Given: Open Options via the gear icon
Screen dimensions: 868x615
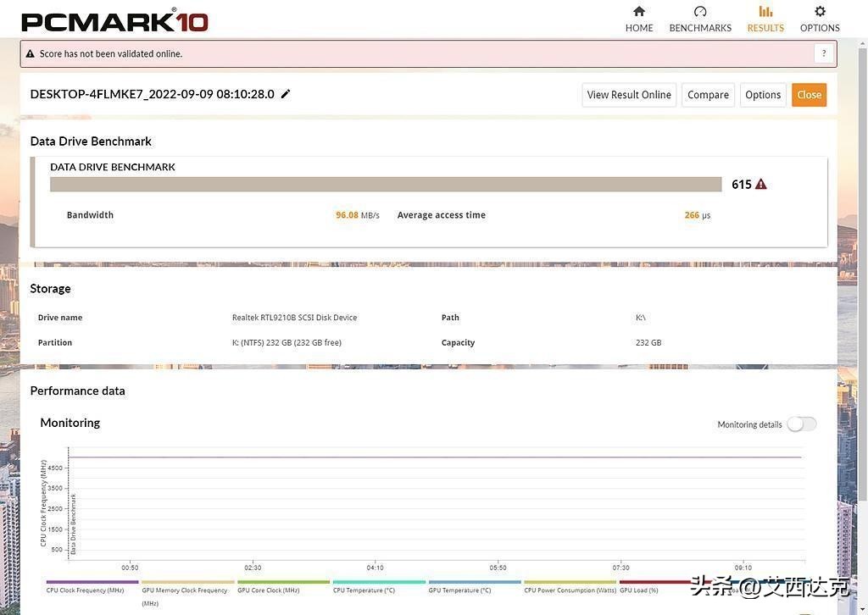Looking at the screenshot, I should tap(819, 12).
